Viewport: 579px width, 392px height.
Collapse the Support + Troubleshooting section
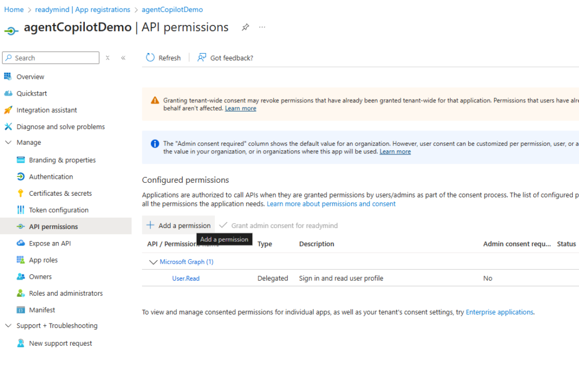tap(8, 326)
